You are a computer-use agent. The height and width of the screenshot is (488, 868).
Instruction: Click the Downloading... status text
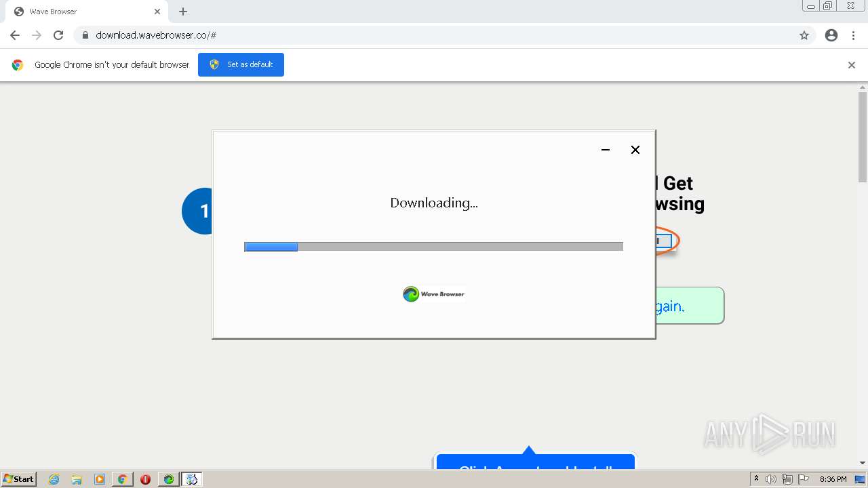[x=434, y=203]
